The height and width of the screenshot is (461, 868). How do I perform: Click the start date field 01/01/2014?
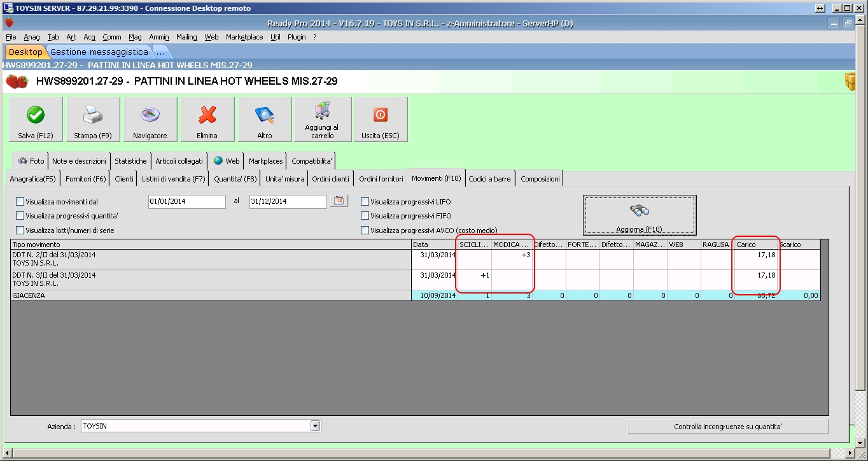click(x=186, y=201)
